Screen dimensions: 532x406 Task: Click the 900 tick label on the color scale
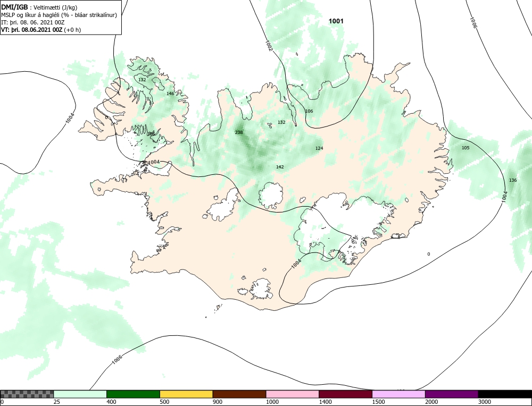(218, 402)
